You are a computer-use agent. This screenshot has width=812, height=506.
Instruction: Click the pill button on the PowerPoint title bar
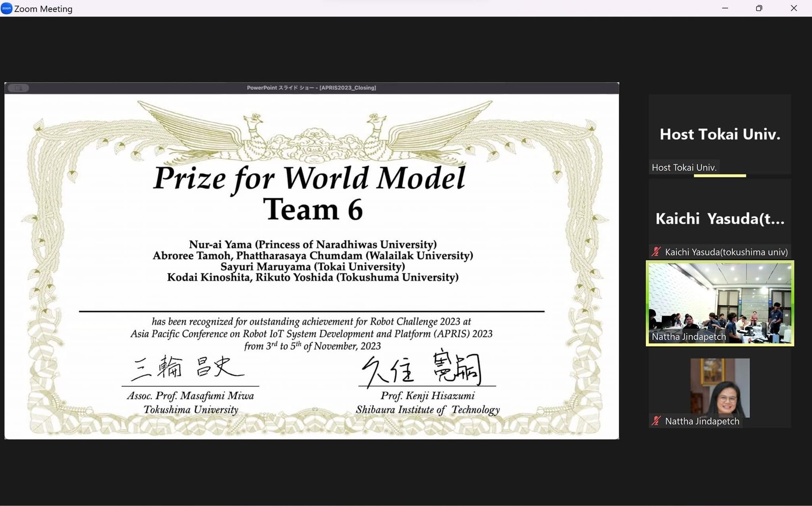click(19, 88)
